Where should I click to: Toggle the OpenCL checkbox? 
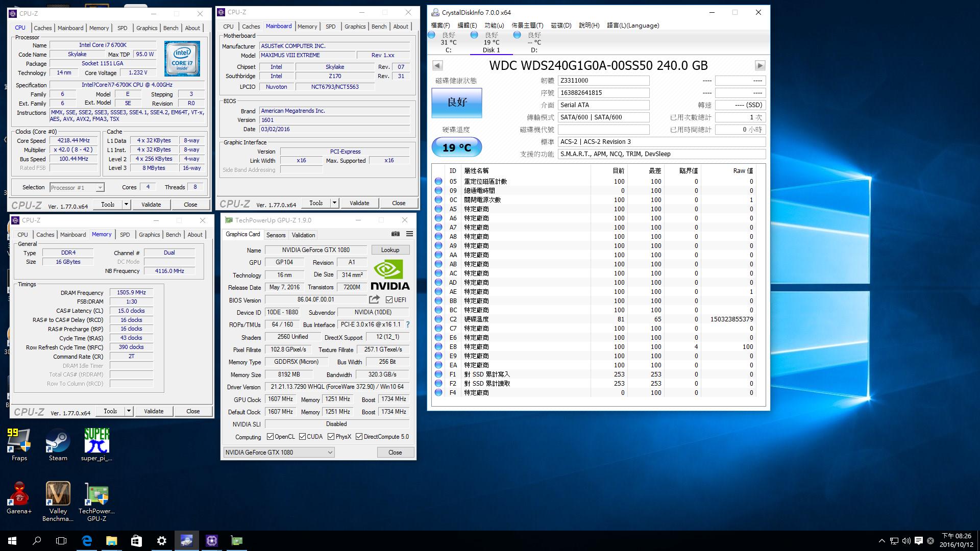271,437
